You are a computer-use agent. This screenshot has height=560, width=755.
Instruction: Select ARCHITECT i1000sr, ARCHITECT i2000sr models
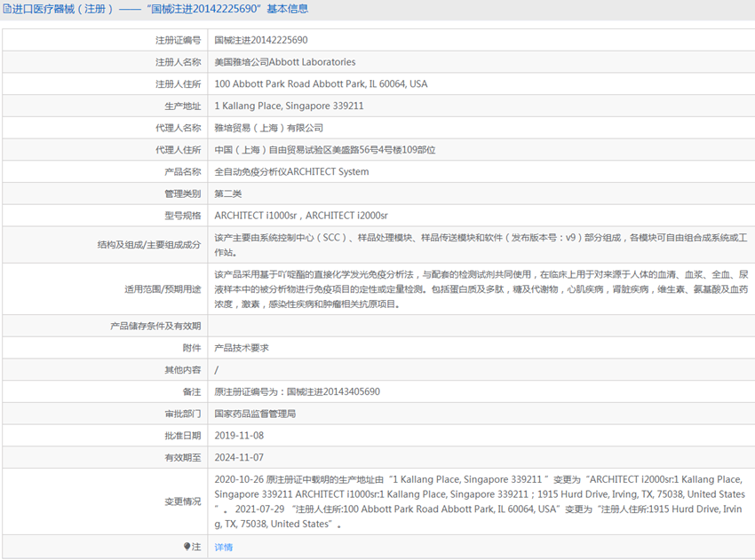click(x=301, y=216)
